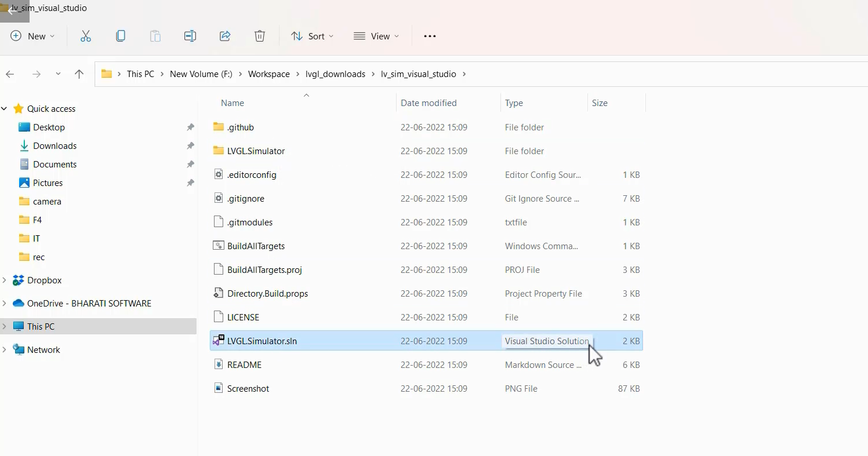Click New Volume (F:) breadcrumb

point(201,74)
